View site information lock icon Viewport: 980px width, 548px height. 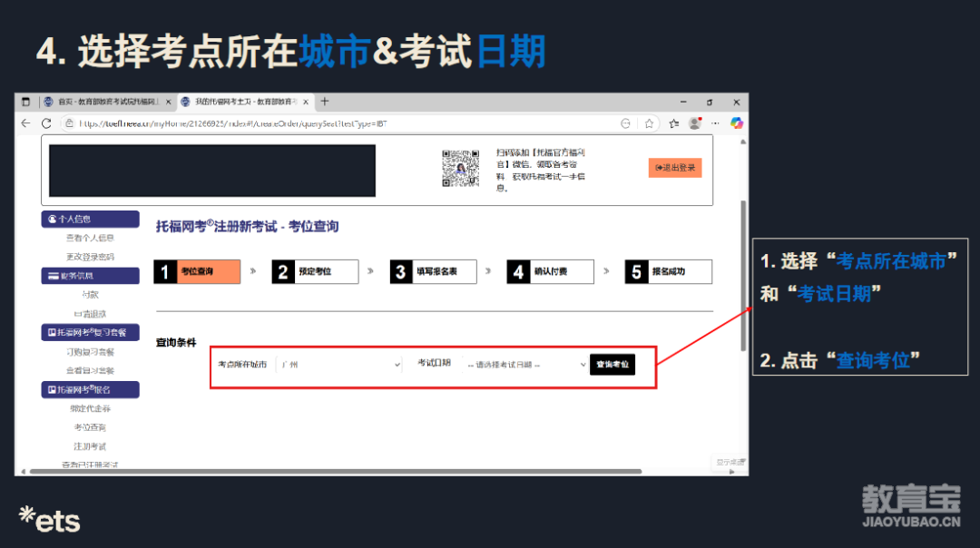click(69, 123)
